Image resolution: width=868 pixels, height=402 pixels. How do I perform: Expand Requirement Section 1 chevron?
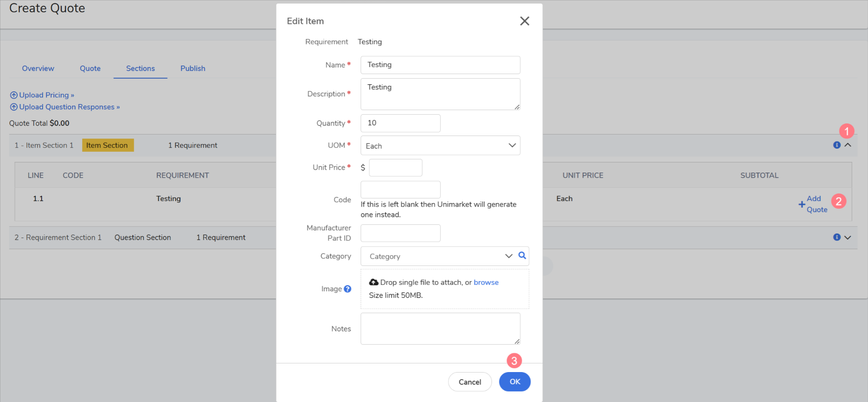click(x=848, y=238)
